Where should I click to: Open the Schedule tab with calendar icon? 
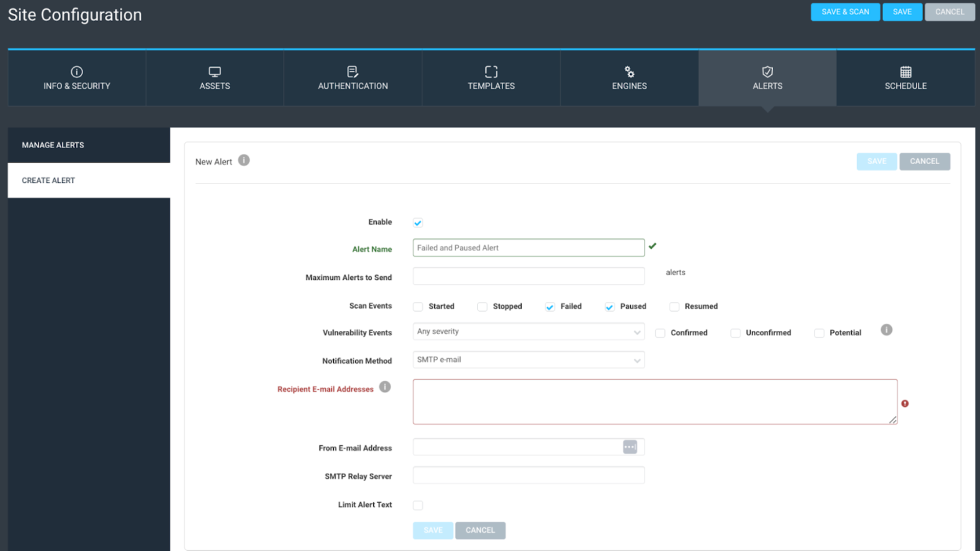coord(905,78)
